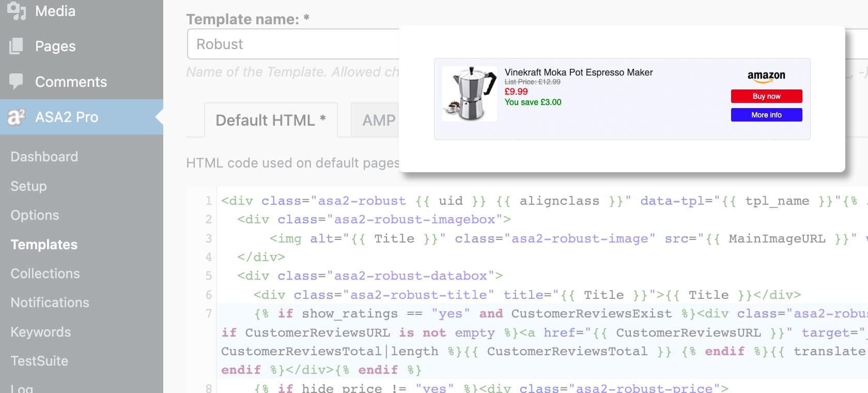Image resolution: width=868 pixels, height=393 pixels.
Task: Open the ASA2 Pro menu
Action: pyautogui.click(x=82, y=117)
